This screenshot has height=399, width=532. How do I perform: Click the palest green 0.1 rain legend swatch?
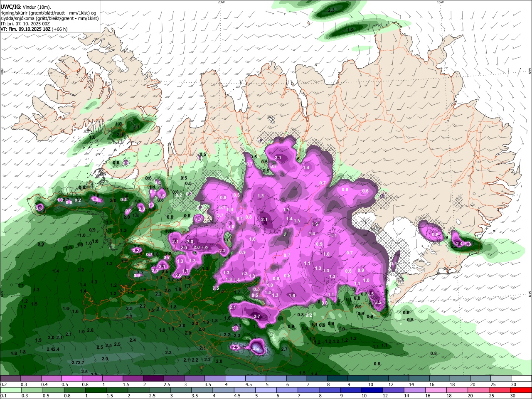pos(11,390)
